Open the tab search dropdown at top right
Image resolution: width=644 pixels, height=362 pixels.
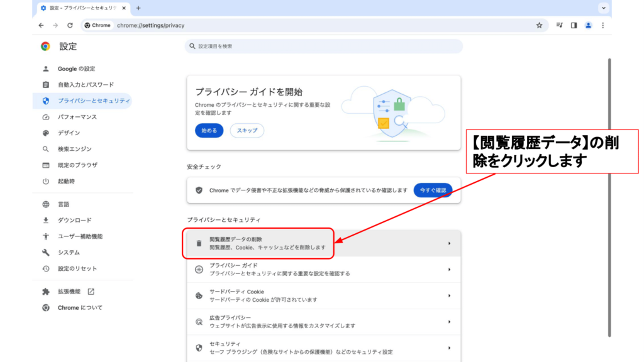pyautogui.click(x=604, y=8)
